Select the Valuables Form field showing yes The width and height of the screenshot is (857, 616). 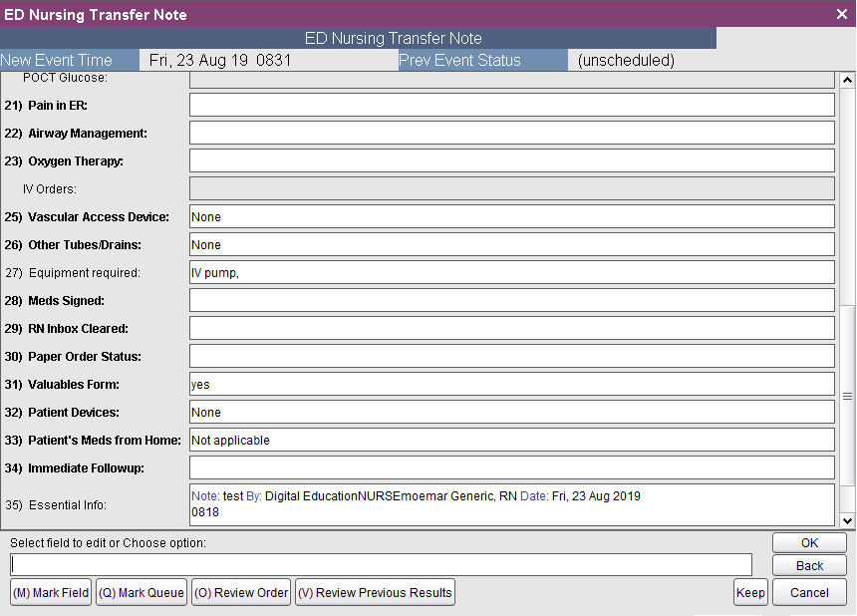click(x=510, y=384)
